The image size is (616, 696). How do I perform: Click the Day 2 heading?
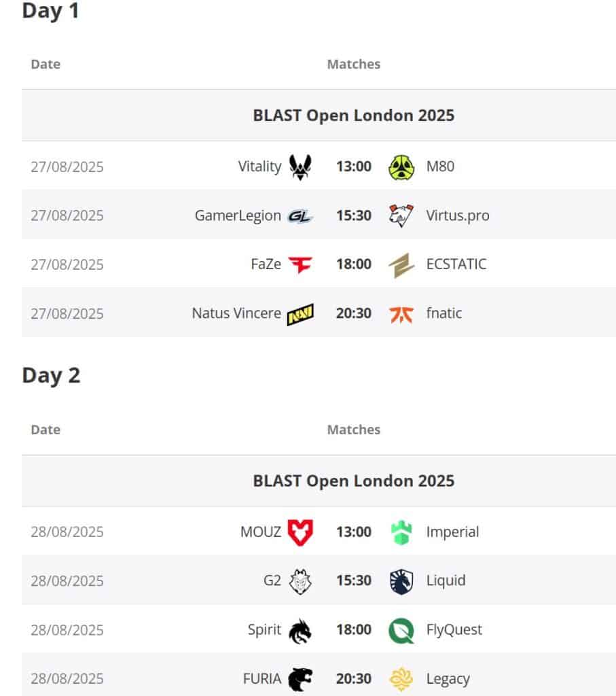[x=51, y=375]
